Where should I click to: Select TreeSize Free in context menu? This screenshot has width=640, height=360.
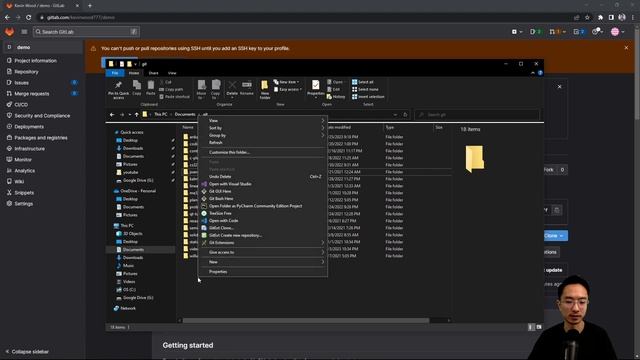[262, 213]
